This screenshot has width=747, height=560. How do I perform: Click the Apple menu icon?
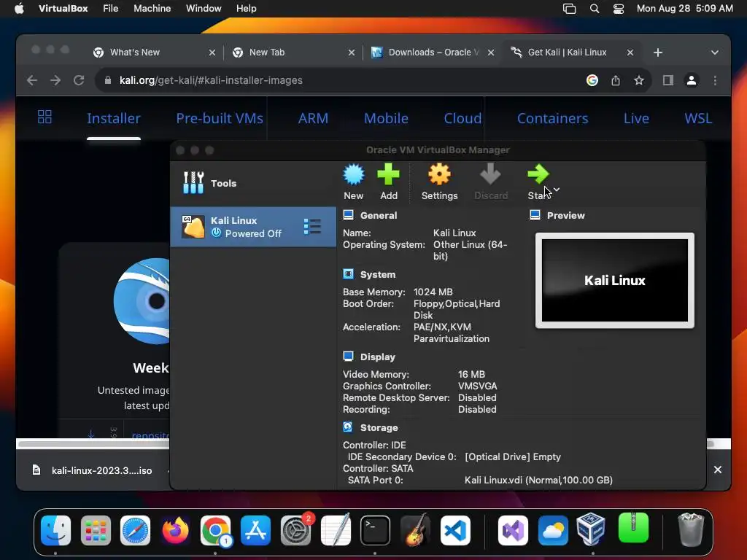[x=19, y=9]
